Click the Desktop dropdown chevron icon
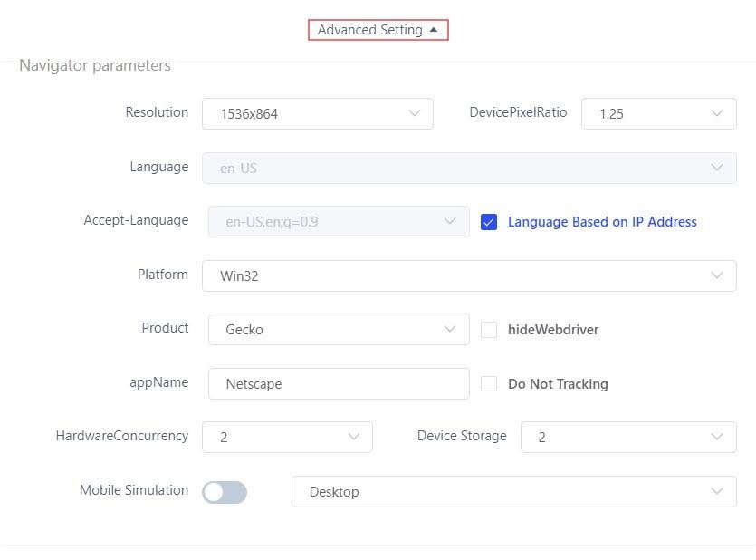756x560 pixels. coord(717,491)
